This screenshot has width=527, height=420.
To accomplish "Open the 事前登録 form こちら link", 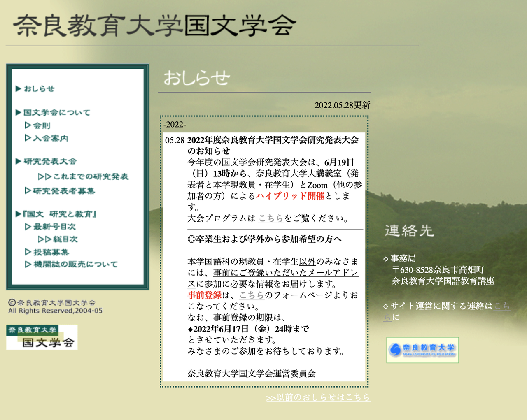I will (x=252, y=295).
